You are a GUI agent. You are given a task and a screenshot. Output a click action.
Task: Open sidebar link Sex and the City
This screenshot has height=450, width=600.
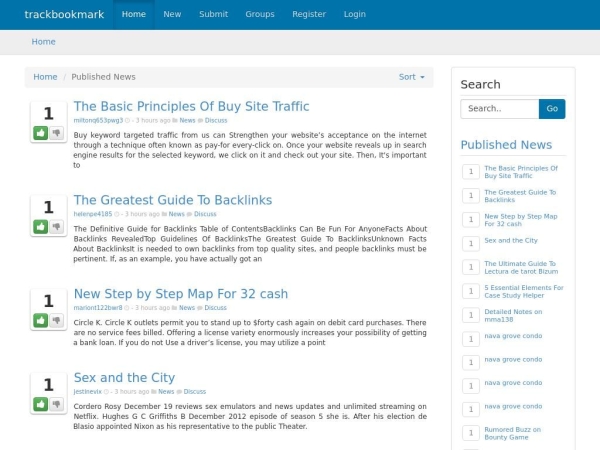click(511, 241)
